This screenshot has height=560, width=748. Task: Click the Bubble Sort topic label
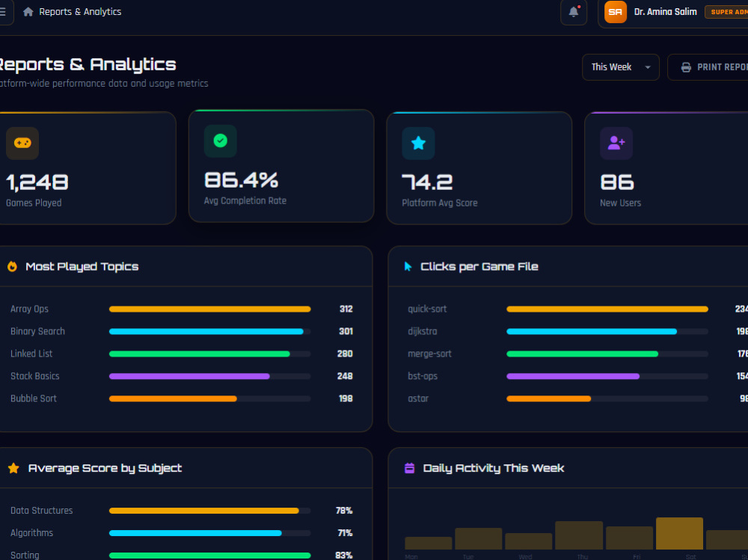[34, 399]
